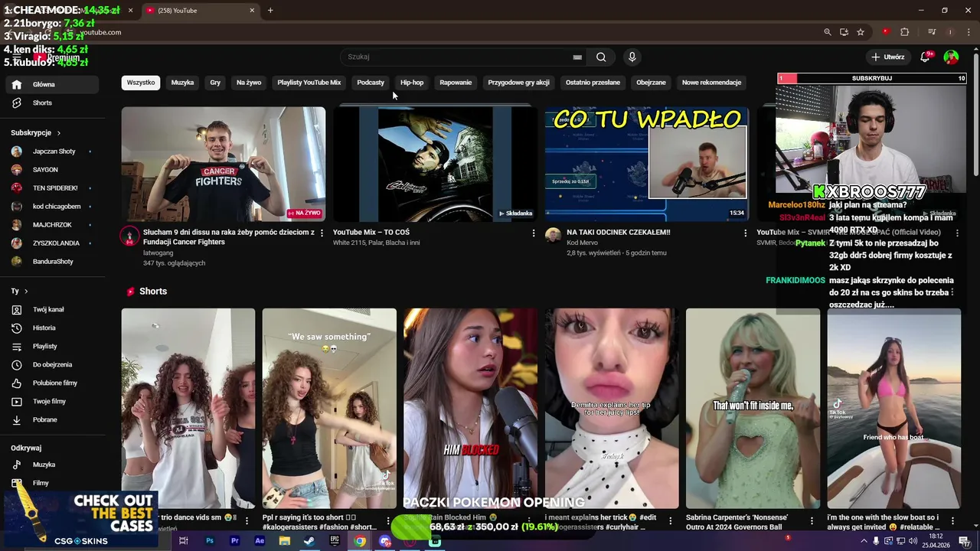Open Photoshop from the taskbar
This screenshot has width=980, height=551.
pyautogui.click(x=209, y=541)
